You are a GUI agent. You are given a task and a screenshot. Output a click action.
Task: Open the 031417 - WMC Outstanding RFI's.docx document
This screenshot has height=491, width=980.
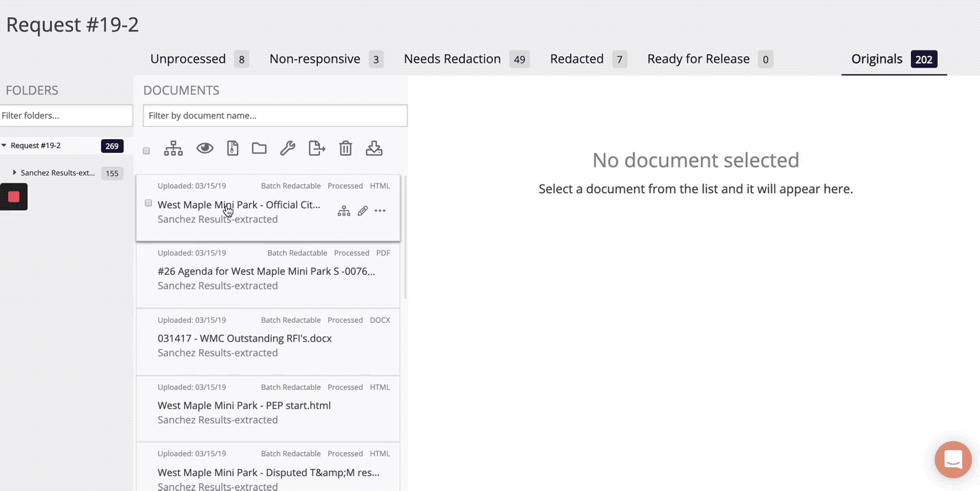244,339
